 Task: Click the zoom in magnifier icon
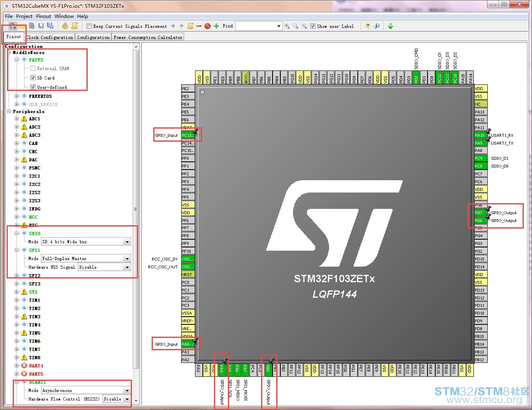pos(287,26)
